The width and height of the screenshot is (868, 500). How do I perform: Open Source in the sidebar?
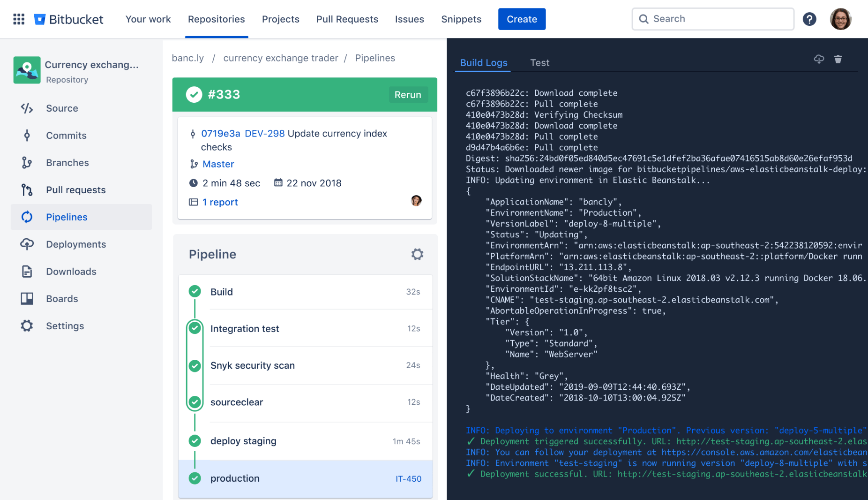(x=62, y=108)
